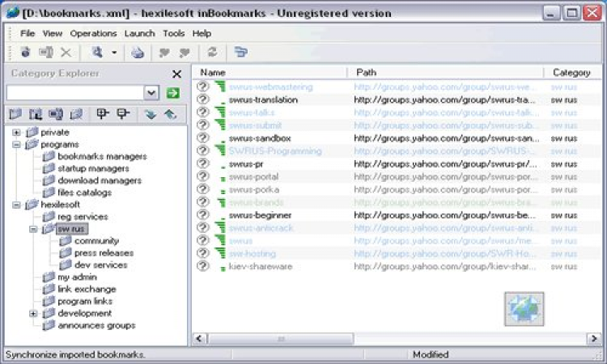
Task: Open the File menu
Action: pos(28,34)
